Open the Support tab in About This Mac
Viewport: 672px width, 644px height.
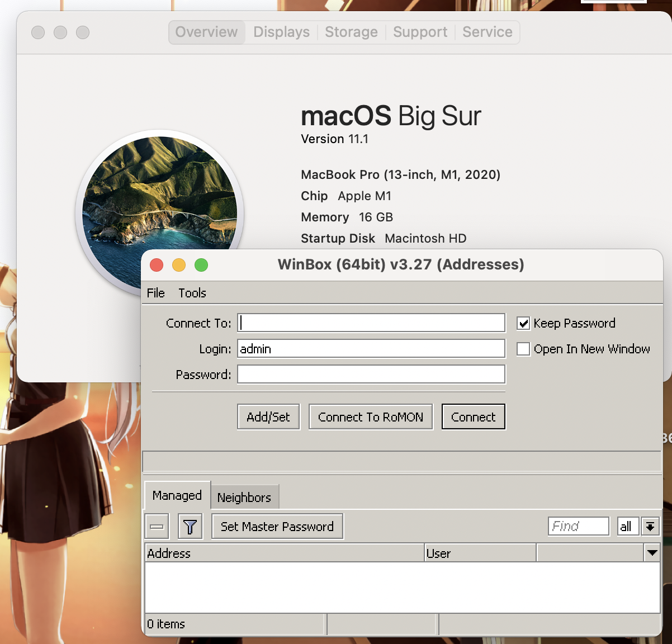(420, 32)
